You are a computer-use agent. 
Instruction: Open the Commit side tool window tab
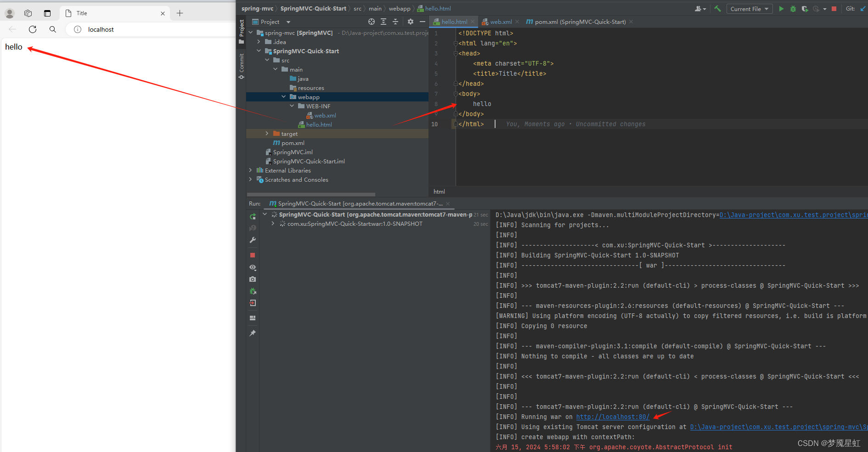pos(242,66)
